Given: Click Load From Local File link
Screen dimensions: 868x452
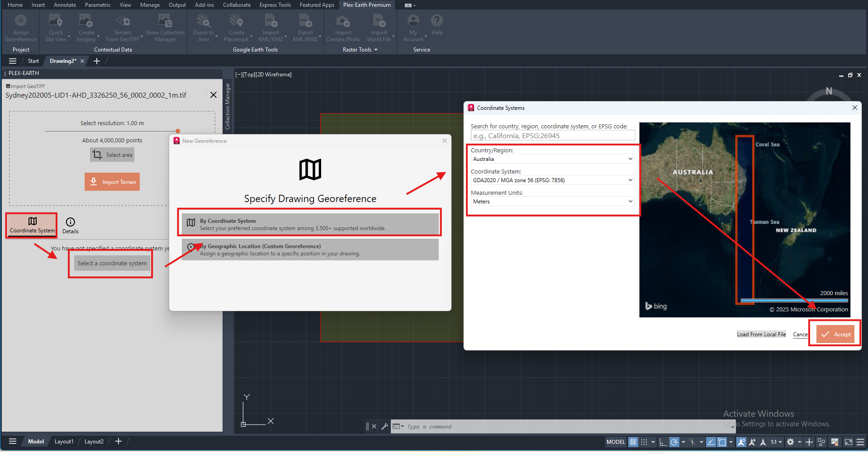Looking at the screenshot, I should pyautogui.click(x=761, y=334).
